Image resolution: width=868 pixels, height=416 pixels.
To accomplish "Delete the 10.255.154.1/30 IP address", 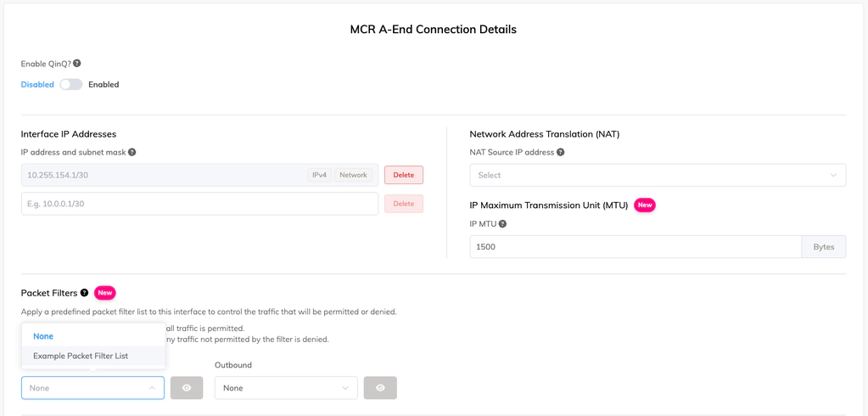I will point(404,175).
